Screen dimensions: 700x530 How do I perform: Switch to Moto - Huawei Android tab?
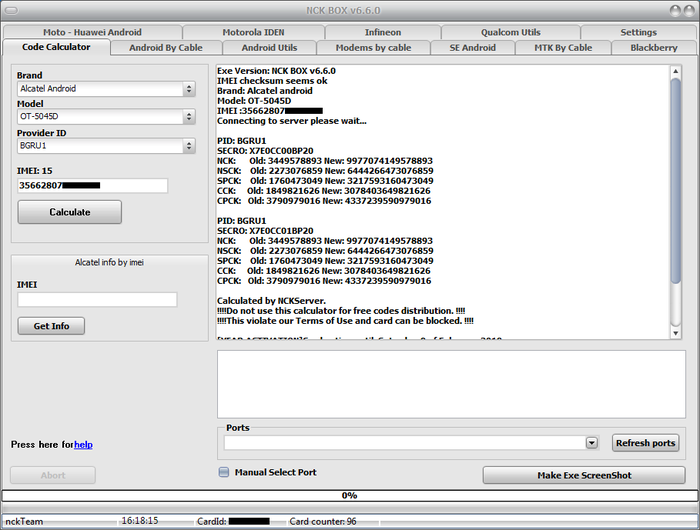pyautogui.click(x=92, y=32)
